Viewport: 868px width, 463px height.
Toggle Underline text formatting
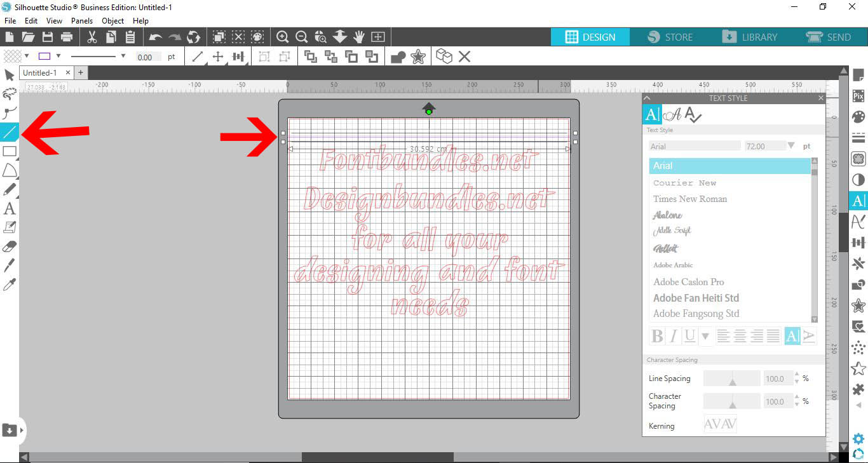(x=689, y=336)
